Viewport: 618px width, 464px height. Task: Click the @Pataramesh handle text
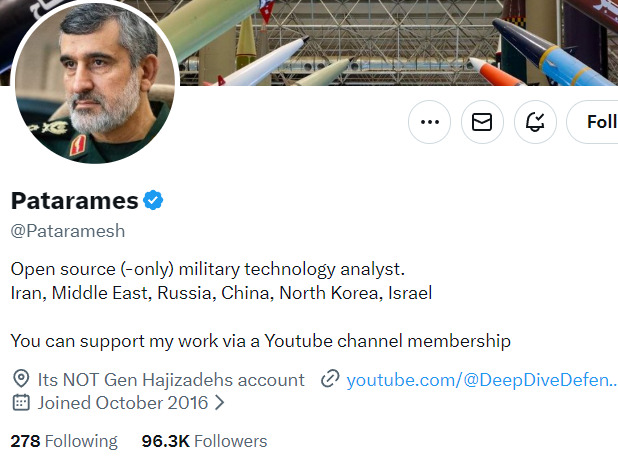pos(67,230)
